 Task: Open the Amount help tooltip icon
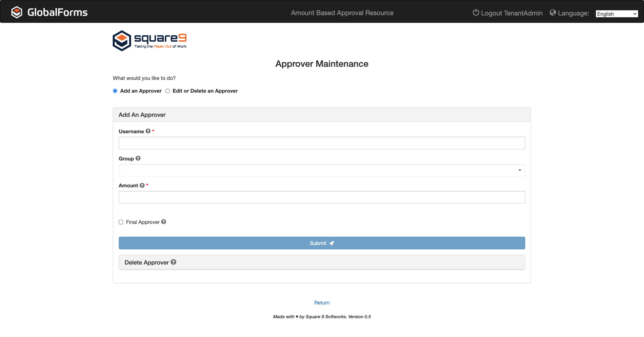(x=142, y=185)
